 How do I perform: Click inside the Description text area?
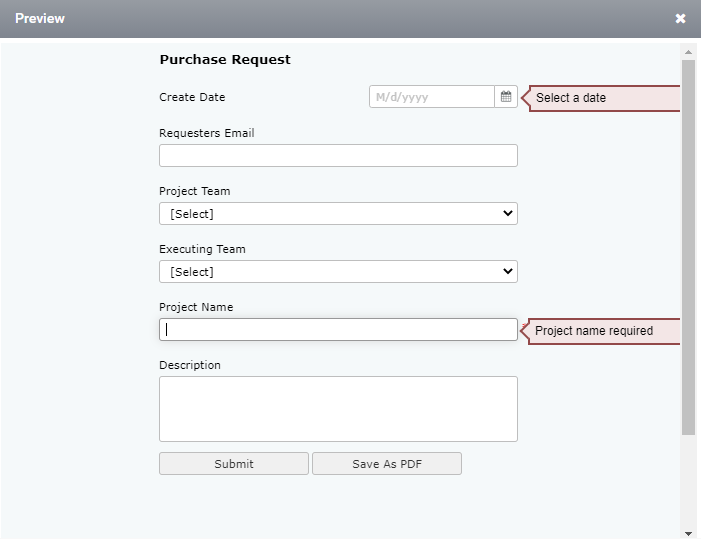pos(338,409)
